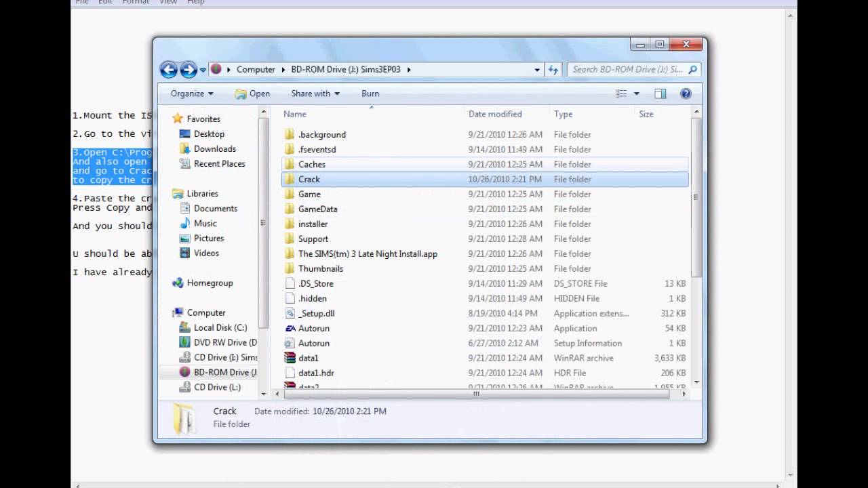Select the Support folder icon
The image size is (868, 488).
(290, 239)
